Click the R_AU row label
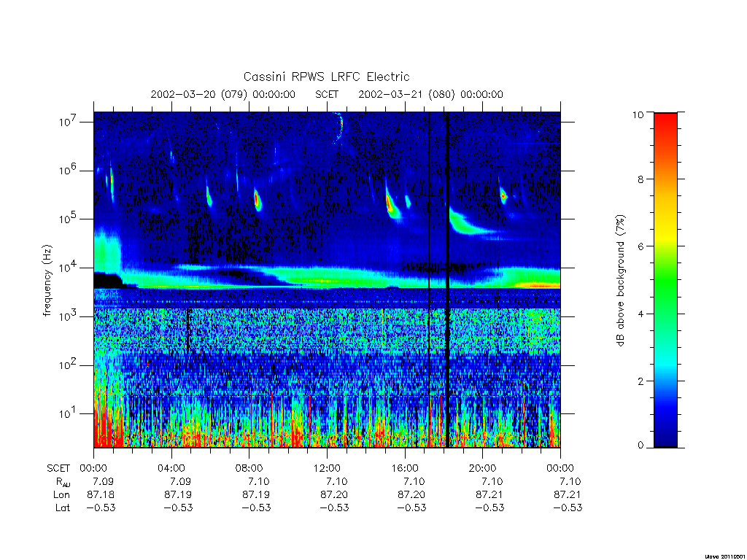Viewport: 747px width, 560px height. point(63,483)
